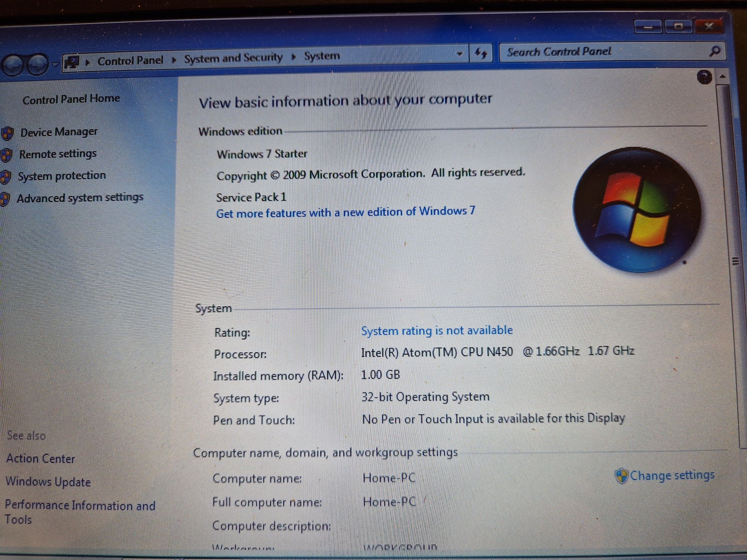747x560 pixels.
Task: Click System rating is not available link
Action: [437, 330]
